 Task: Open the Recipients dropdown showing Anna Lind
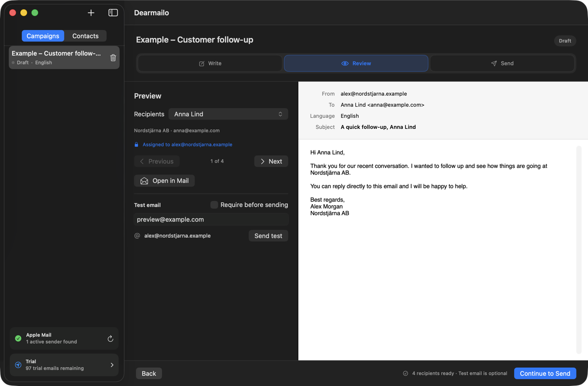[x=228, y=114]
